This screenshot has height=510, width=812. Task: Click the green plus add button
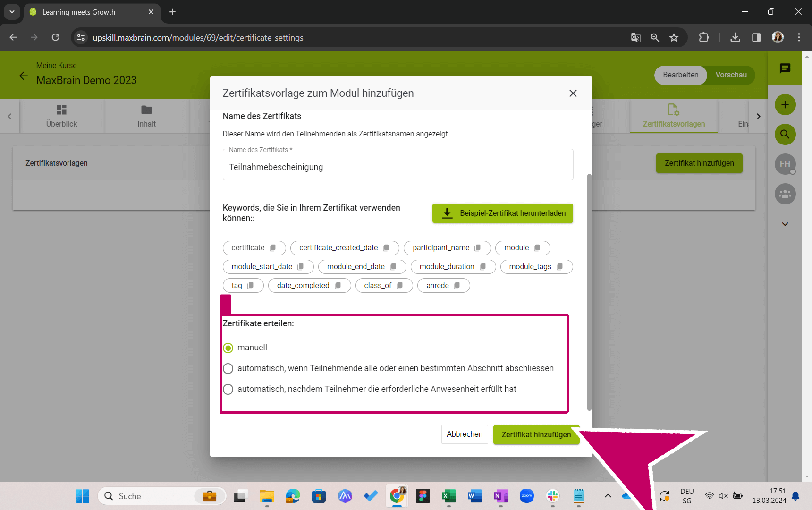(x=785, y=105)
